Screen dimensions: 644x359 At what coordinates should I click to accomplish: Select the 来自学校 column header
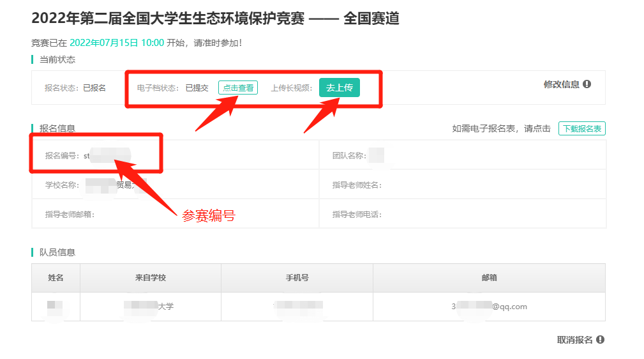coord(151,278)
